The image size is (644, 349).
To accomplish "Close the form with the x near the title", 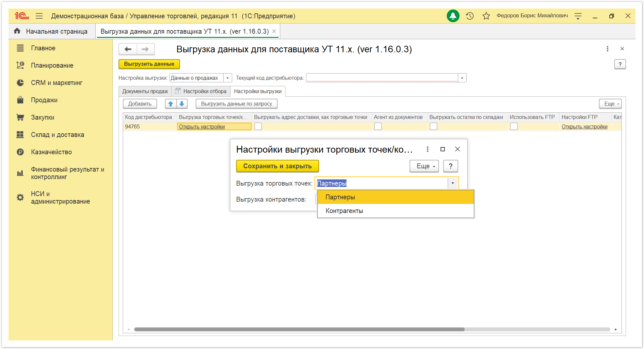I will (x=622, y=49).
